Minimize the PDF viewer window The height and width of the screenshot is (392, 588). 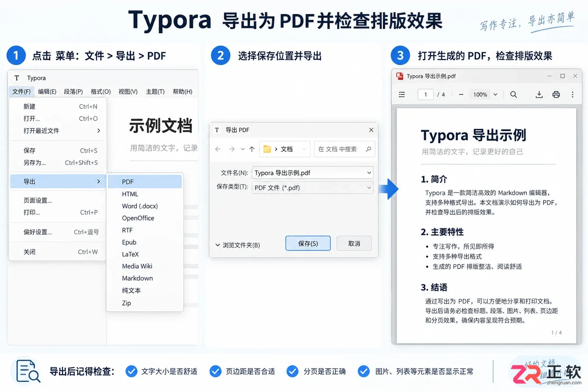tap(550, 76)
